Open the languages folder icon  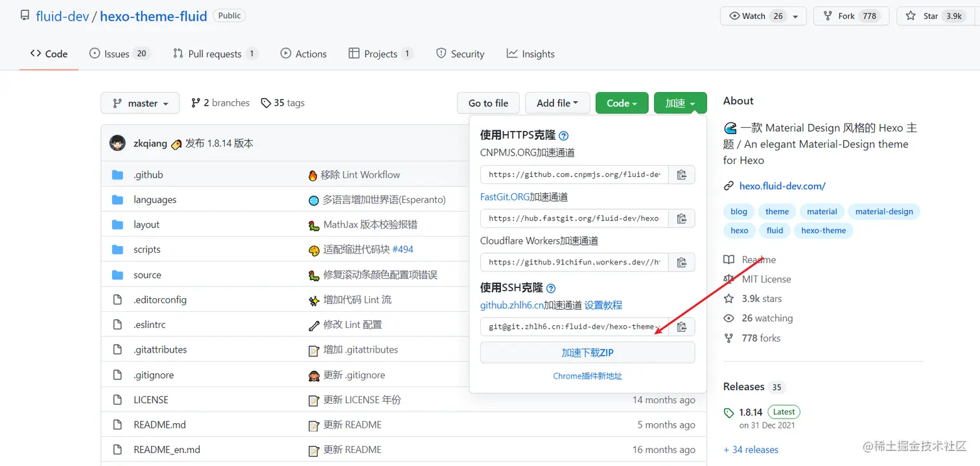click(117, 200)
